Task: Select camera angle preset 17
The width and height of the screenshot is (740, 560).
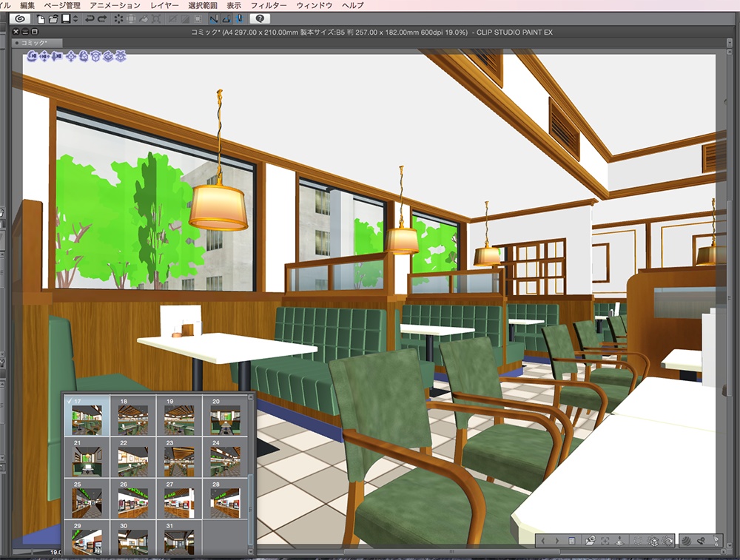Action: (x=87, y=416)
